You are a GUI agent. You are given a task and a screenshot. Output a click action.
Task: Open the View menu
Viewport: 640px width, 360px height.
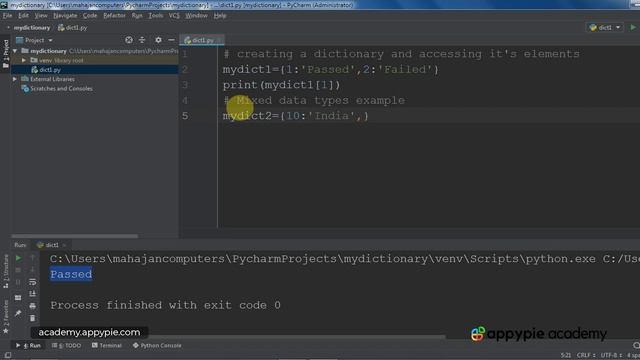pyautogui.click(x=41, y=16)
